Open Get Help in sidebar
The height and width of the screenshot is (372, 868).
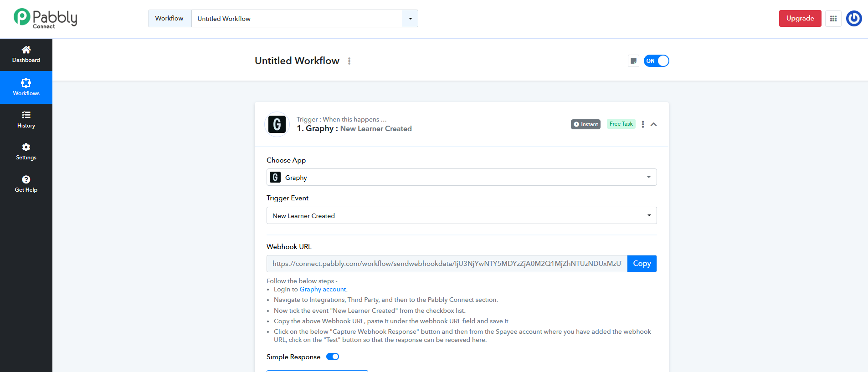click(26, 184)
